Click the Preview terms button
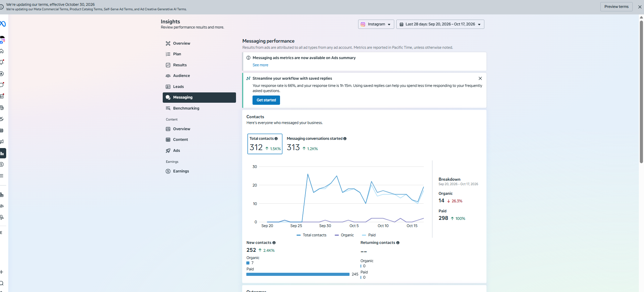 point(616,7)
